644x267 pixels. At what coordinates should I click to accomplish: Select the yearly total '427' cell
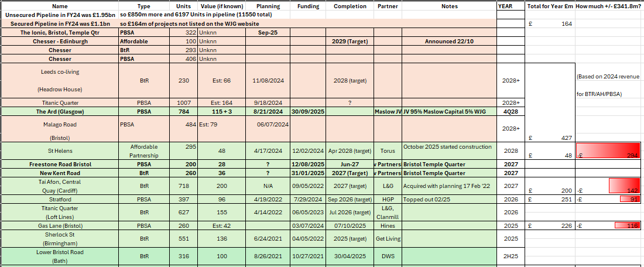pyautogui.click(x=550, y=102)
